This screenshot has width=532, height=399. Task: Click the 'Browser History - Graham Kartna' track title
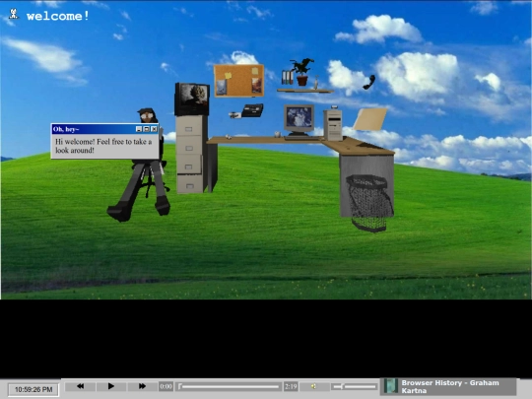coord(450,386)
